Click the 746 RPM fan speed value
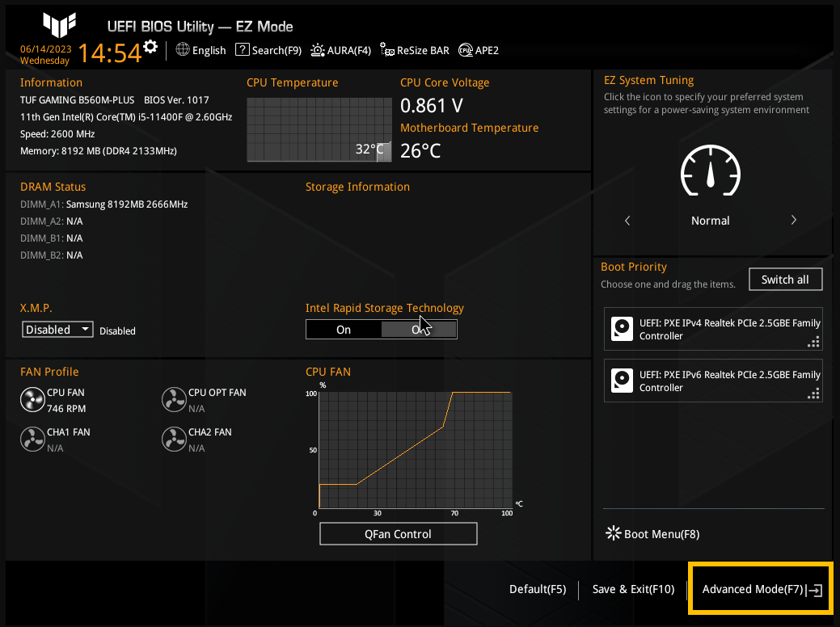The width and height of the screenshot is (840, 627). 66,409
